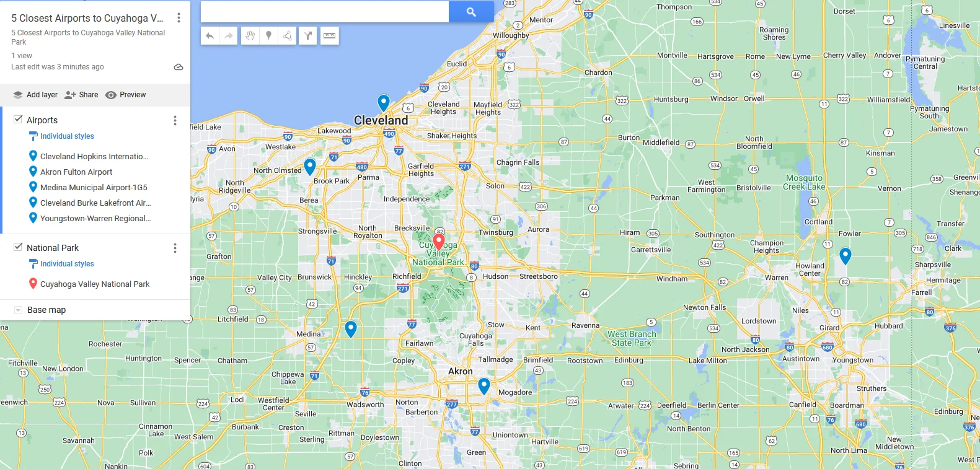980x469 pixels.
Task: Click the blue search button
Action: click(x=471, y=12)
